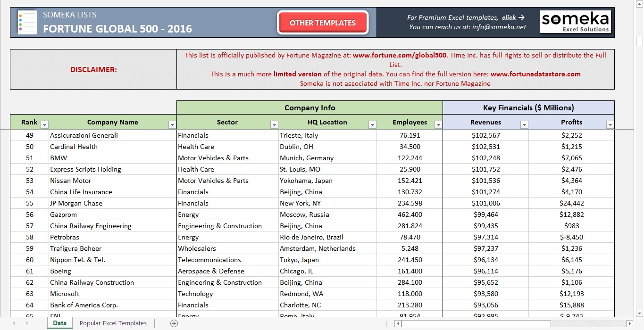This screenshot has width=644, height=330.
Task: Click the Someka Excel Solutions logo
Action: point(575,22)
